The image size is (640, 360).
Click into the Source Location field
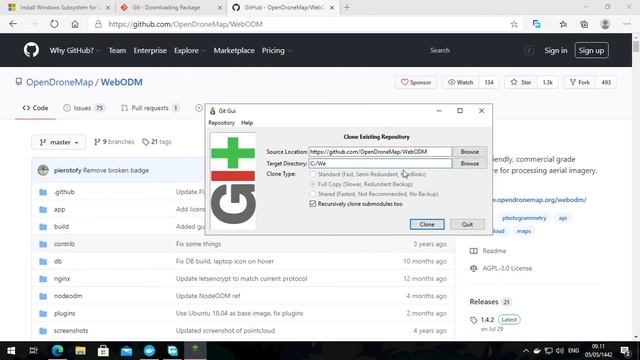pyautogui.click(x=380, y=151)
